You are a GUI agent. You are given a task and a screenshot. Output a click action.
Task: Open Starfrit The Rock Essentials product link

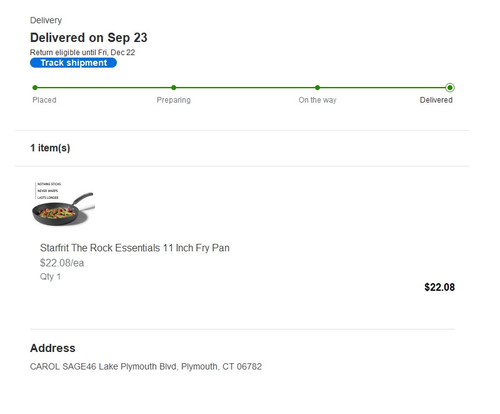[135, 248]
